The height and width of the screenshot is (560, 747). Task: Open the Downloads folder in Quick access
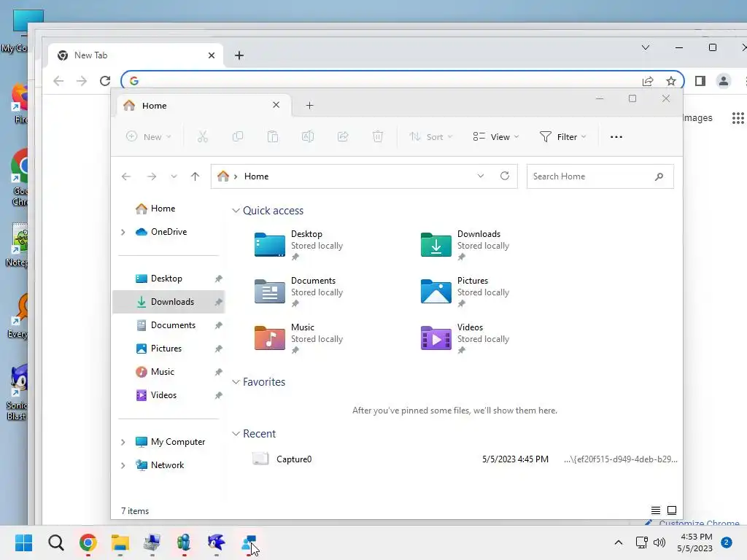(465, 245)
